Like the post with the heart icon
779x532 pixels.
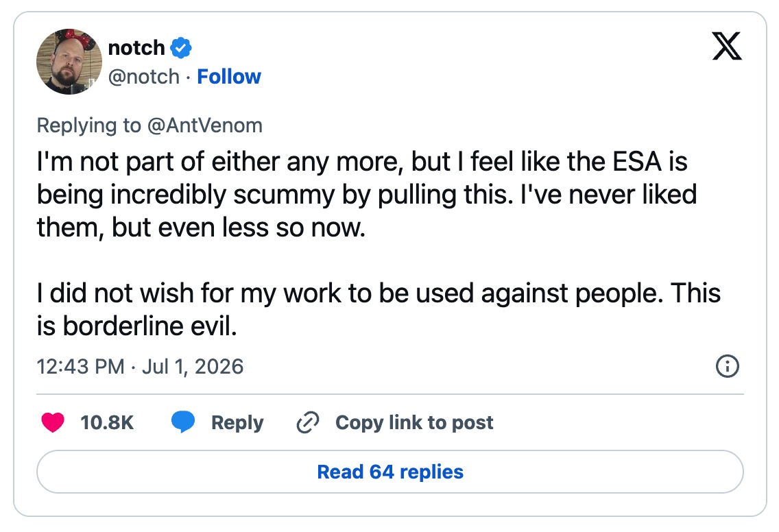[53, 422]
